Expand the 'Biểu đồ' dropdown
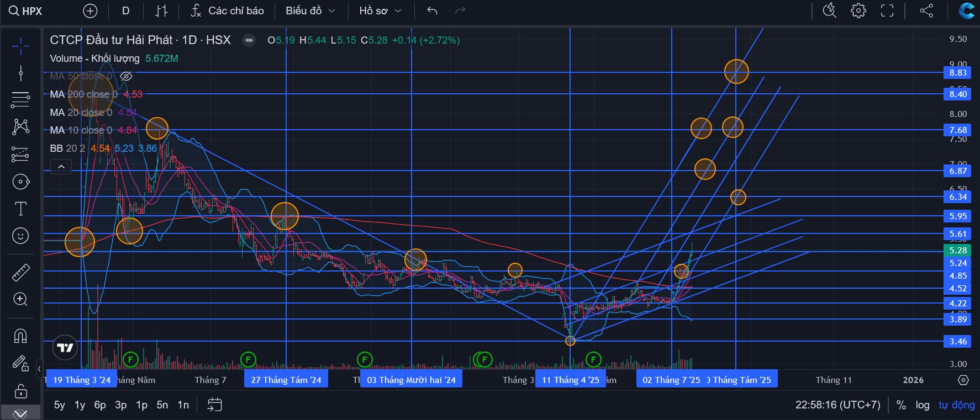Viewport: 980px width, 420px height. point(310,11)
